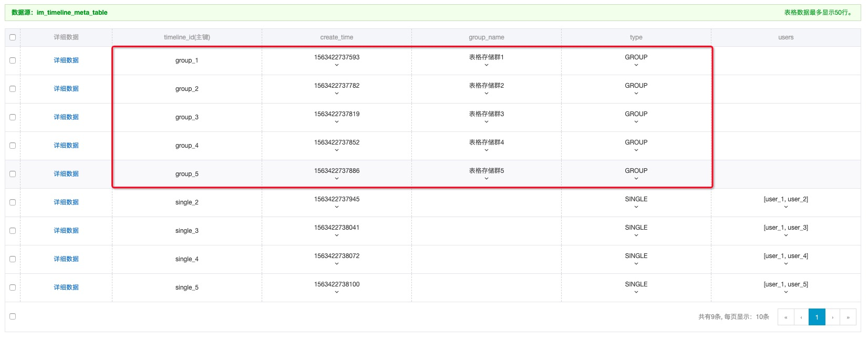The width and height of the screenshot is (868, 339).
Task: Go to first page with double-left arrow
Action: click(x=786, y=317)
